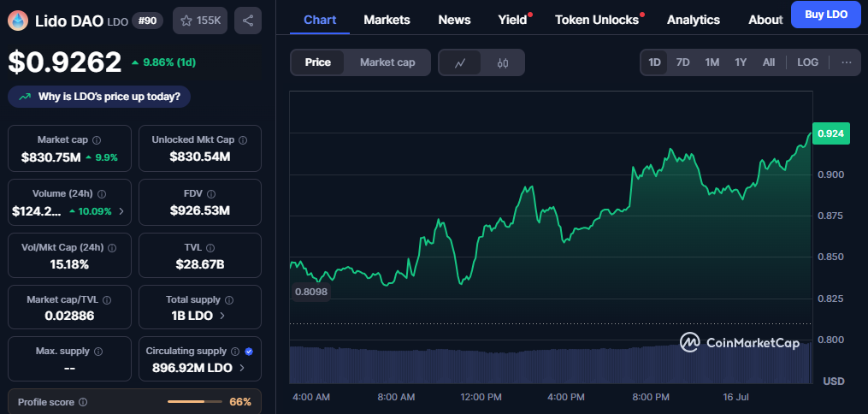The height and width of the screenshot is (414, 868).
Task: Open the three-dot chart options menu
Action: click(847, 62)
